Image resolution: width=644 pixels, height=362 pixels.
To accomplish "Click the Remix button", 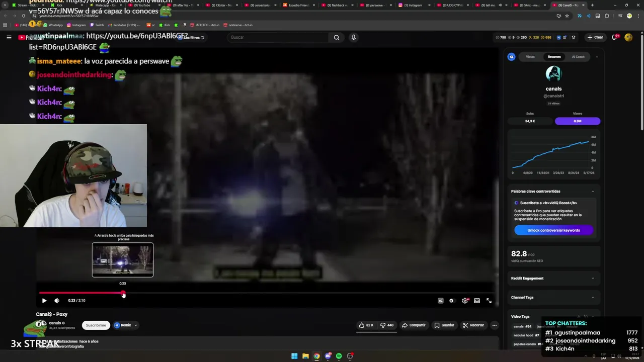I will (122, 325).
